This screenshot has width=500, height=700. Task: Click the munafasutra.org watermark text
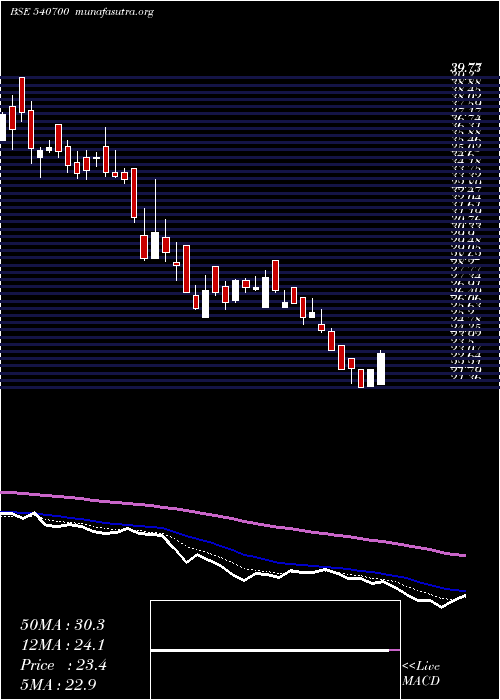pos(115,13)
